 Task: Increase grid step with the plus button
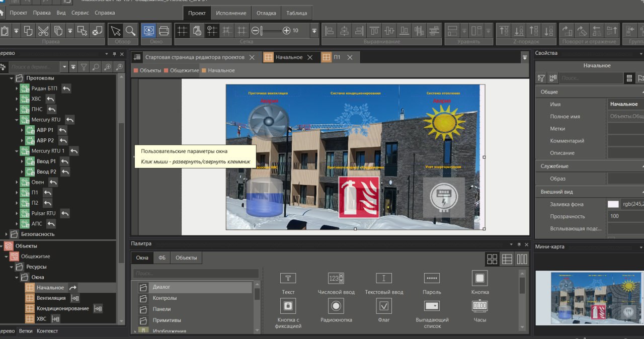click(286, 31)
